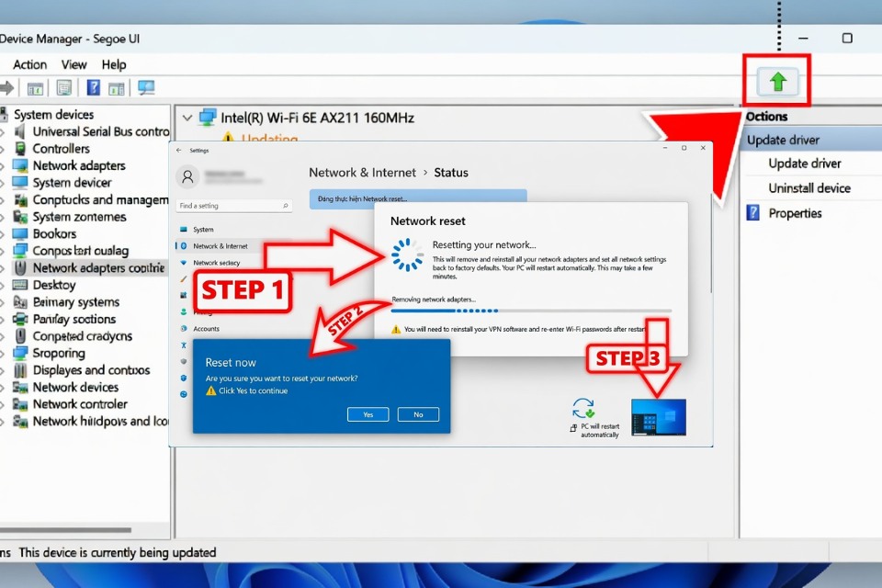
Task: Expand the Controllers node arrow
Action: point(3,149)
